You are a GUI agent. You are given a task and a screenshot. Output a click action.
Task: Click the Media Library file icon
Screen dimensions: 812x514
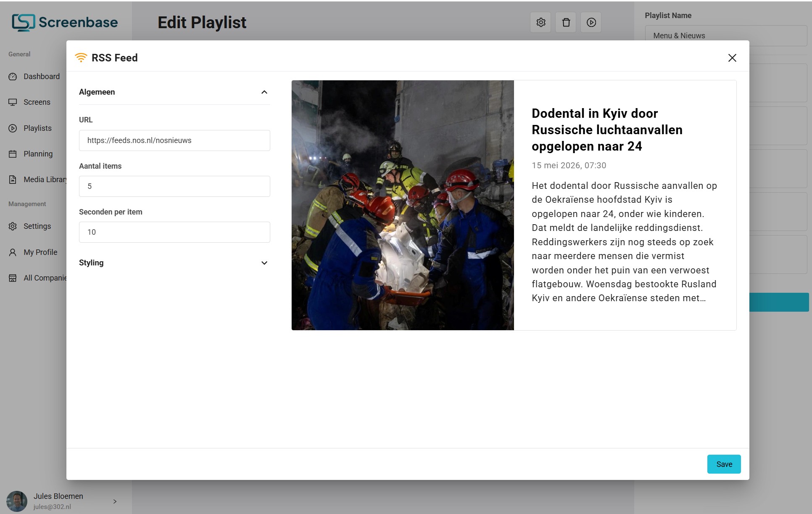(x=13, y=180)
